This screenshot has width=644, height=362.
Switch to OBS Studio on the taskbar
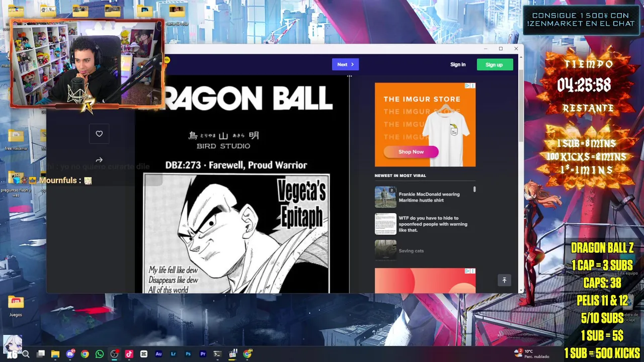(x=114, y=354)
